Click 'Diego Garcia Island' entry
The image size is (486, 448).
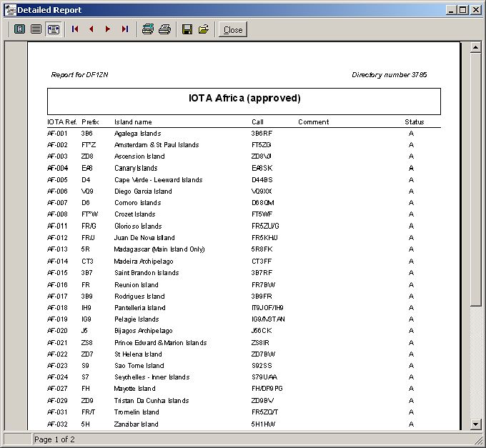click(x=143, y=191)
